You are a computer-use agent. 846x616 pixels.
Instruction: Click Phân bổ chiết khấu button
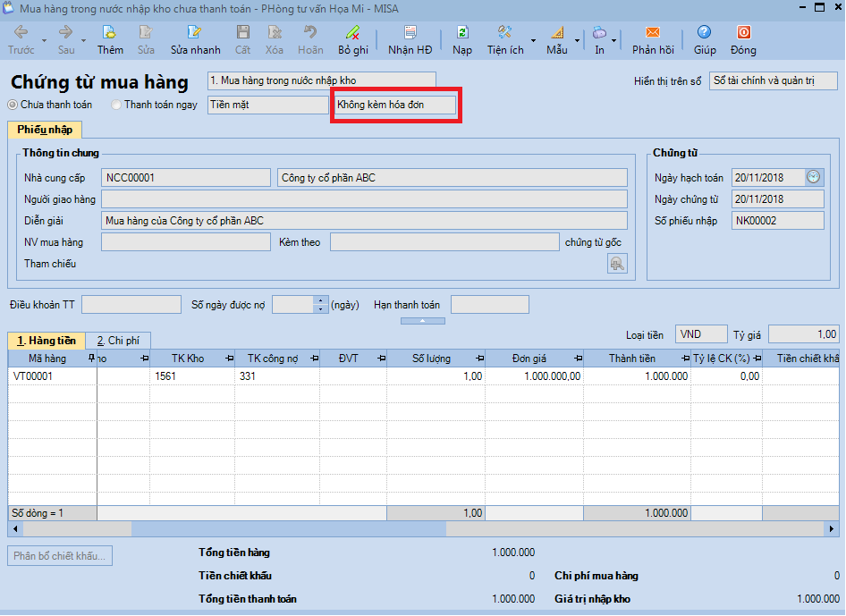60,555
